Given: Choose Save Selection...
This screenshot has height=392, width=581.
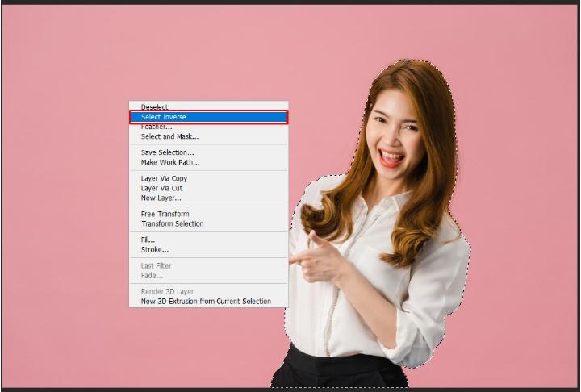Looking at the screenshot, I should pos(208,152).
